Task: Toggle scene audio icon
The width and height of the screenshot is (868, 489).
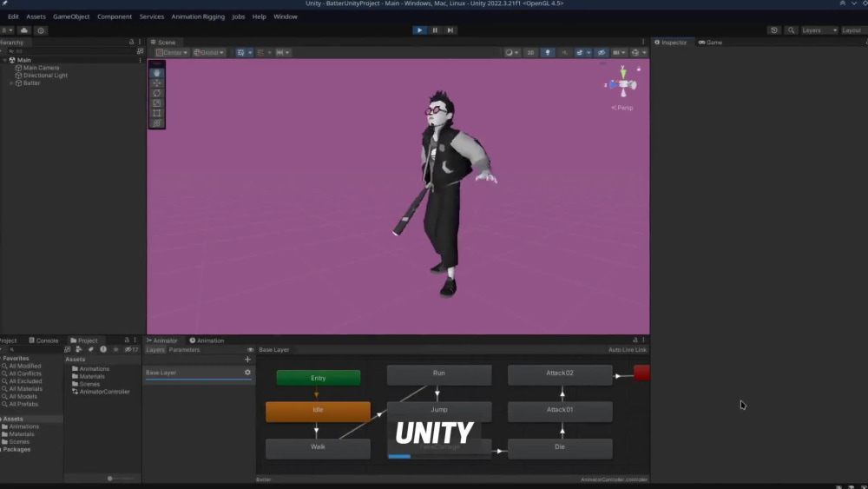Action: click(565, 53)
